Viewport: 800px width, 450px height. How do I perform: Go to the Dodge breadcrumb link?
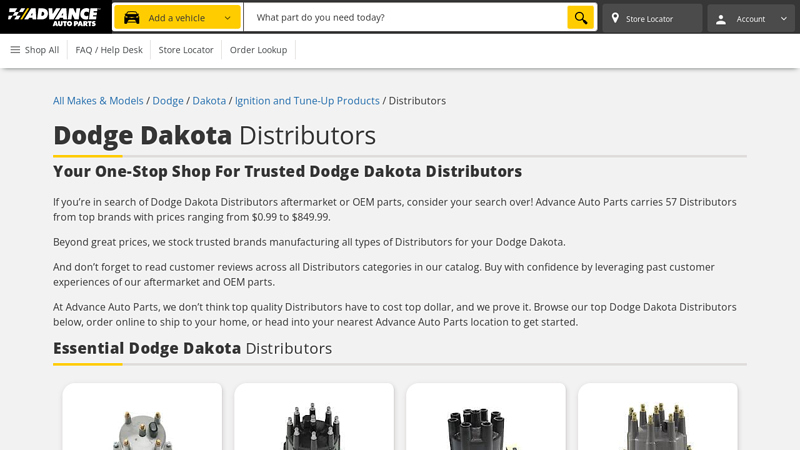pos(168,101)
